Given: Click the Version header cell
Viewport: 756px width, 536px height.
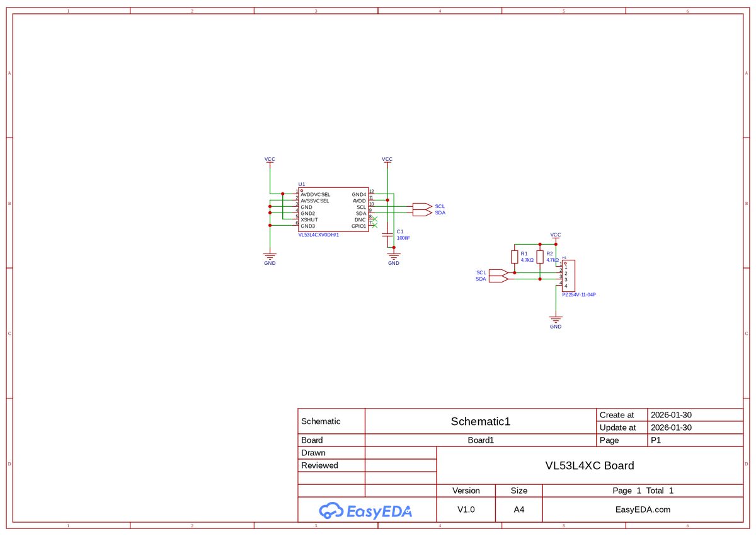Looking at the screenshot, I should tap(466, 491).
